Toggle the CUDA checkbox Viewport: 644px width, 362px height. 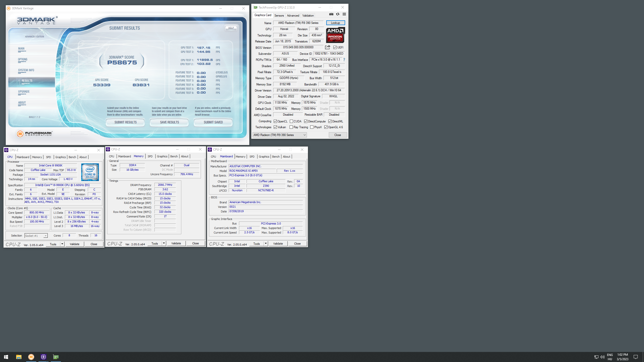click(x=291, y=121)
